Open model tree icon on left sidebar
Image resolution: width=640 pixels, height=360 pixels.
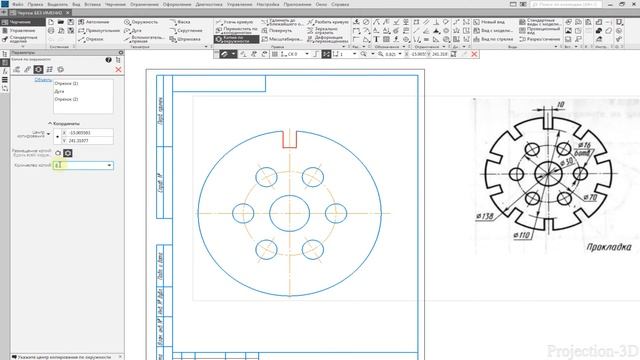(x=5, y=54)
